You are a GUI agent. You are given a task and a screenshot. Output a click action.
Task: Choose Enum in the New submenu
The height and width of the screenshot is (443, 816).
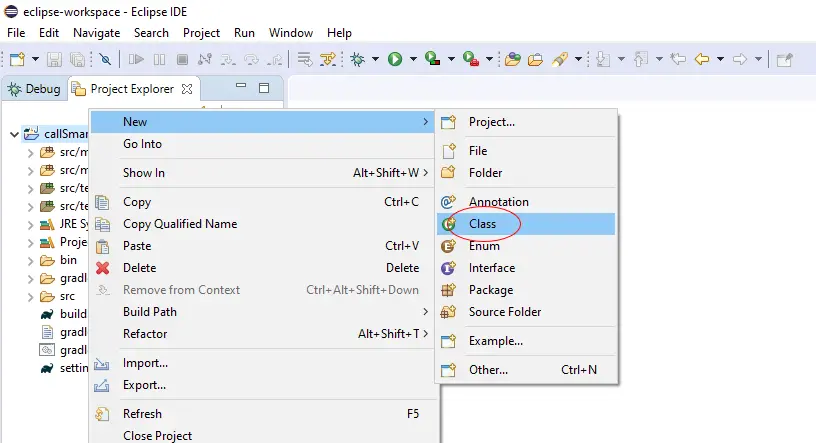pyautogui.click(x=526, y=246)
